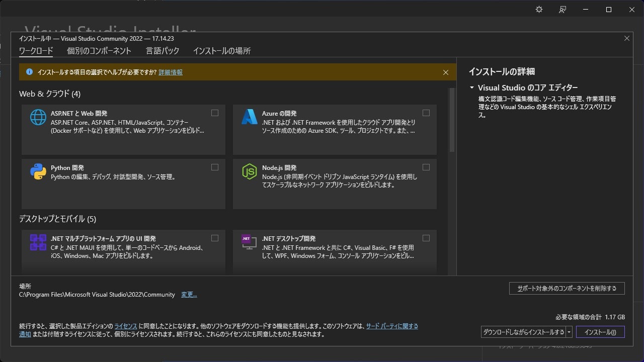Click the インストール button
This screenshot has width=644, height=362.
pyautogui.click(x=600, y=332)
